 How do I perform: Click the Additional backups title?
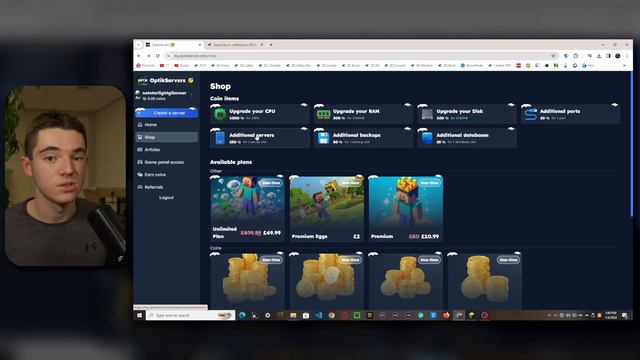(356, 135)
